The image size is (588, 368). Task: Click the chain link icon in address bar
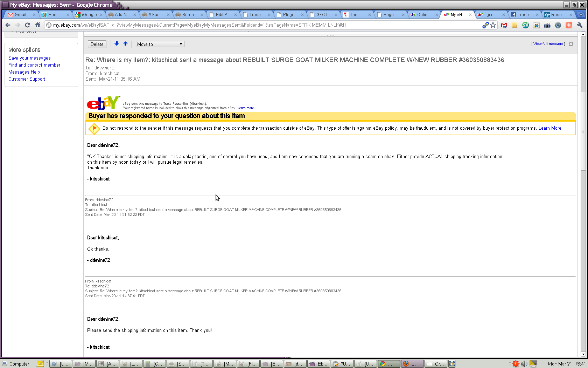(485, 25)
